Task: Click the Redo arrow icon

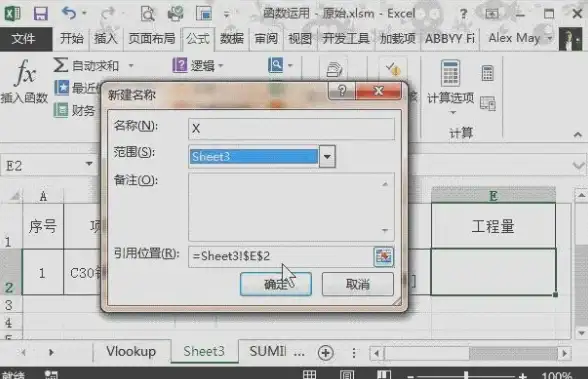Action: 108,13
